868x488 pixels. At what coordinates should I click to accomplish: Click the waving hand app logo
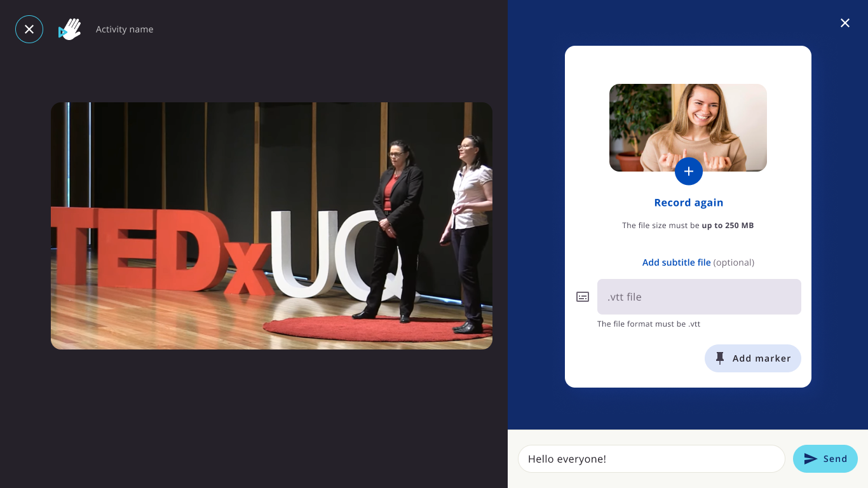pos(70,29)
